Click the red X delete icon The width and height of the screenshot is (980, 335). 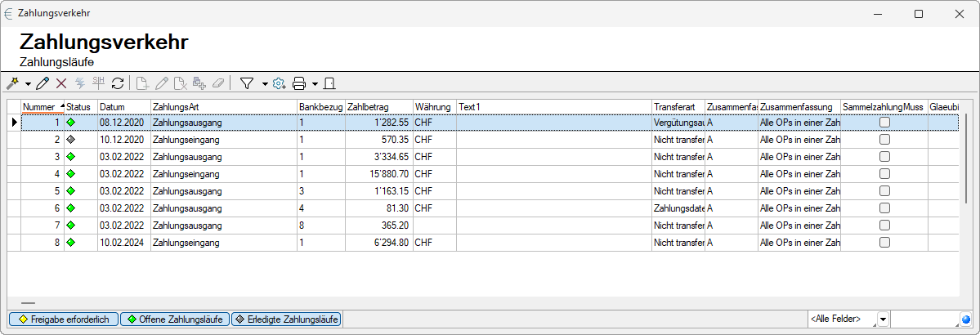click(60, 83)
